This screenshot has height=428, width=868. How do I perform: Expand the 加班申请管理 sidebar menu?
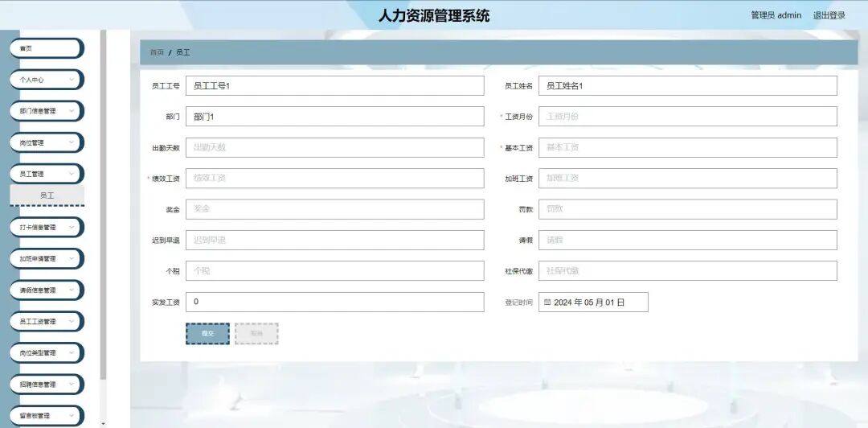[x=47, y=258]
